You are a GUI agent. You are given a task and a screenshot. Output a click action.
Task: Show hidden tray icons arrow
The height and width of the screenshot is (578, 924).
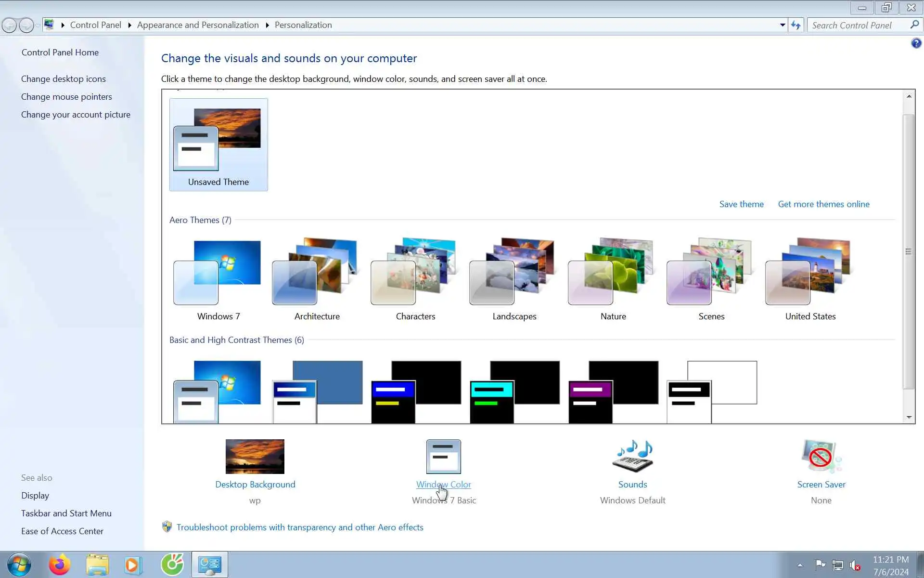pos(800,565)
